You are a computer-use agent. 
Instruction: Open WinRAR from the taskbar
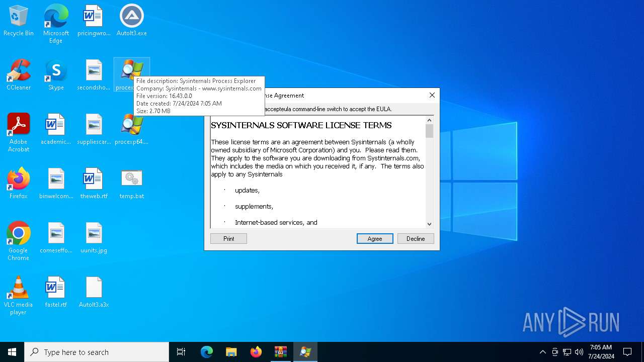point(281,352)
